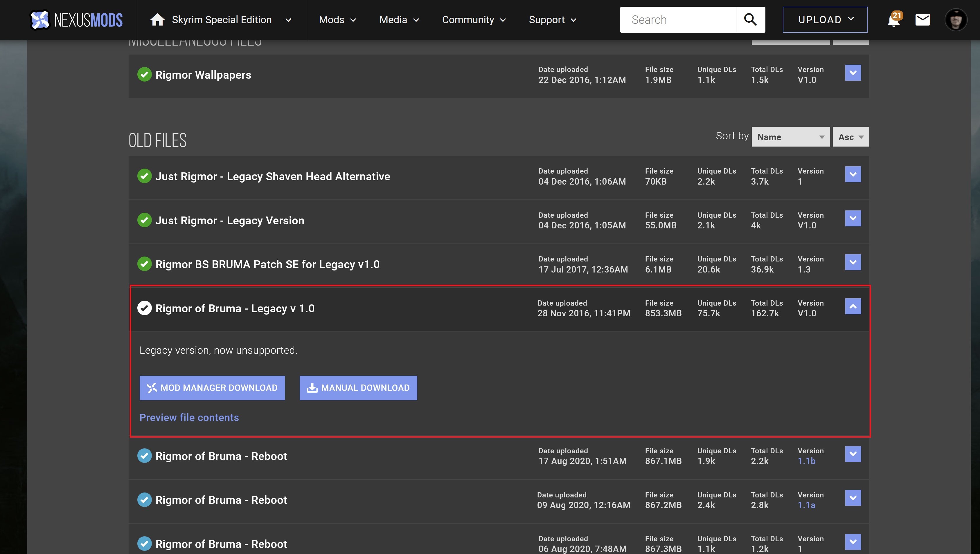The image size is (980, 554).
Task: Click white check icon for Legacy v 1.0
Action: click(x=144, y=308)
